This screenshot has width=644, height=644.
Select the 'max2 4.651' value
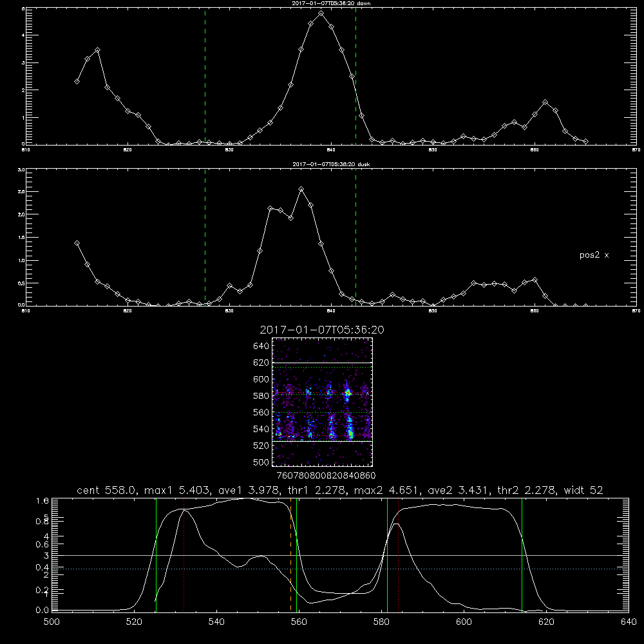coord(387,490)
